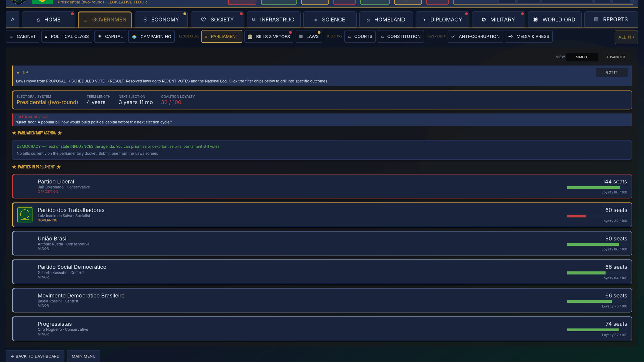Switch view to Simple mode

(582, 57)
